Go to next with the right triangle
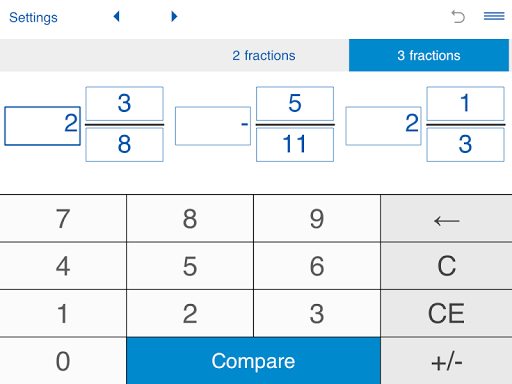 (174, 16)
